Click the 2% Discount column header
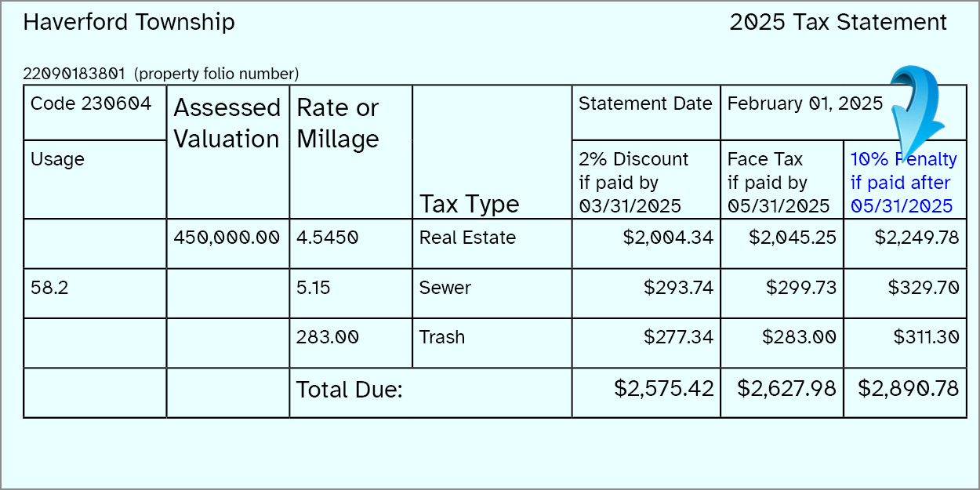 (x=633, y=183)
